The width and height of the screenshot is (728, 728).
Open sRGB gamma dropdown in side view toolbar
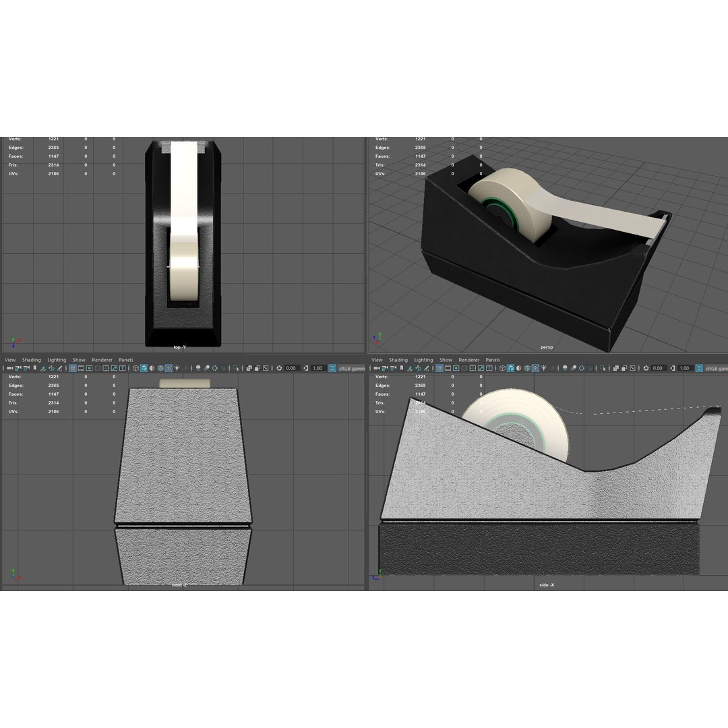(x=717, y=368)
